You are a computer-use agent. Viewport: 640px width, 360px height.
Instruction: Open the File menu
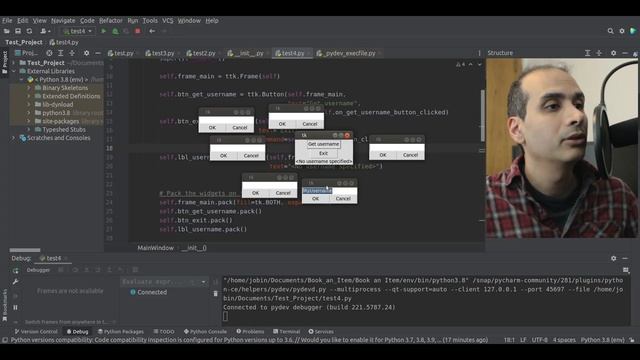coord(7,20)
